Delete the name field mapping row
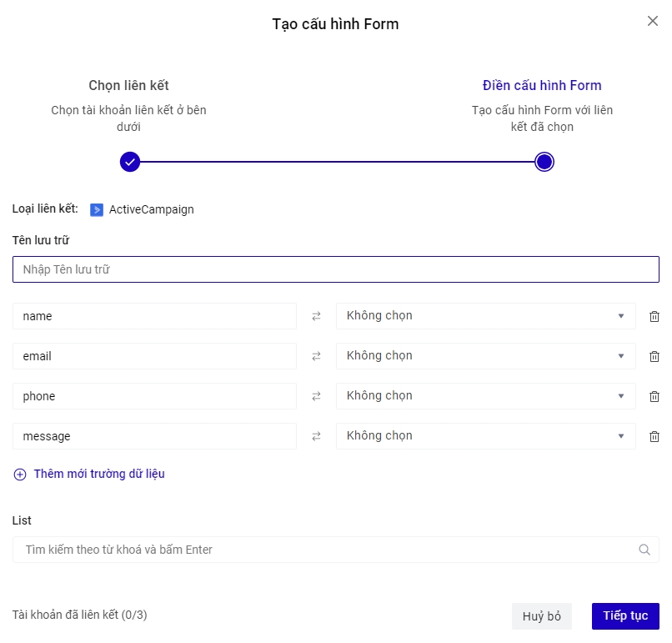The height and width of the screenshot is (643, 672). coord(654,316)
